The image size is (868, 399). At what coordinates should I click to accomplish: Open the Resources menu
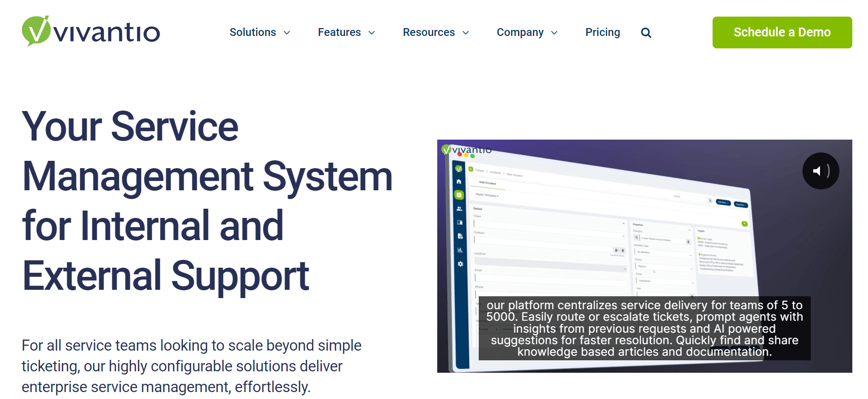429,32
